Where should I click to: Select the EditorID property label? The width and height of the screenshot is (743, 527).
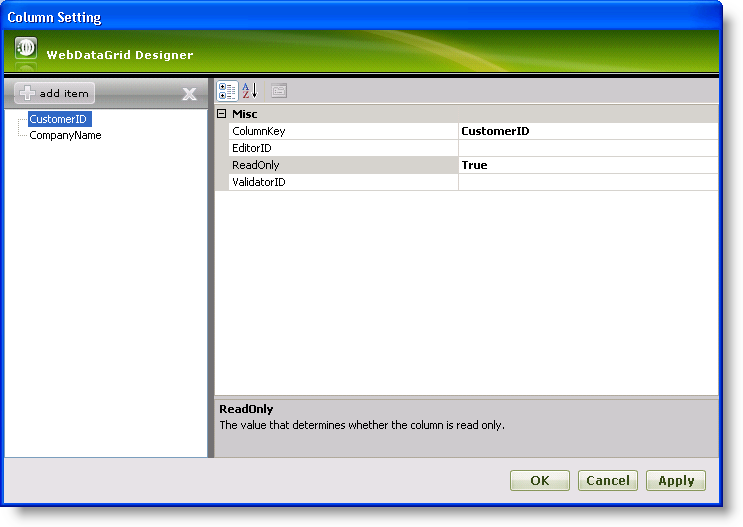pyautogui.click(x=344, y=148)
